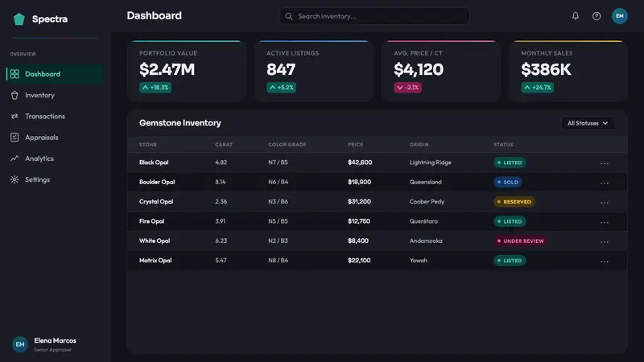Viewport: 644px width, 362px height.
Task: Click the -2.1% avg price badge
Action: pos(408,88)
